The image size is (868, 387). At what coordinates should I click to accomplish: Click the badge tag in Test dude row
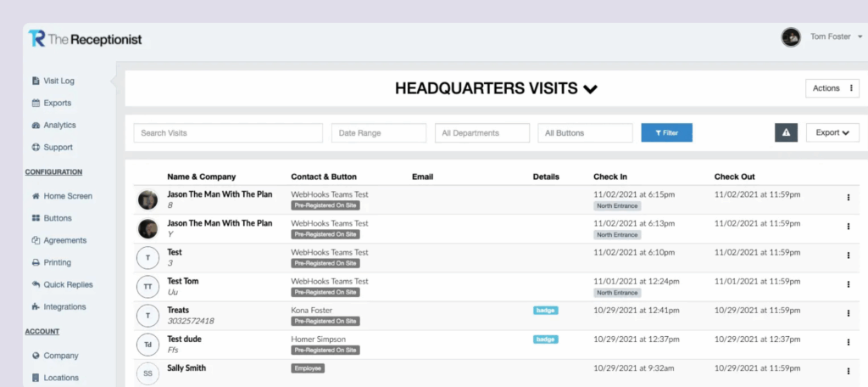545,339
